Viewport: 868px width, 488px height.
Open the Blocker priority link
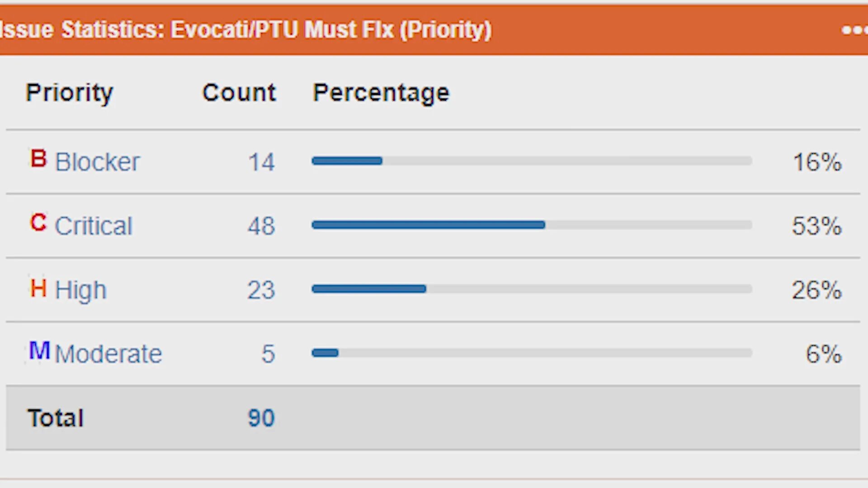tap(97, 162)
